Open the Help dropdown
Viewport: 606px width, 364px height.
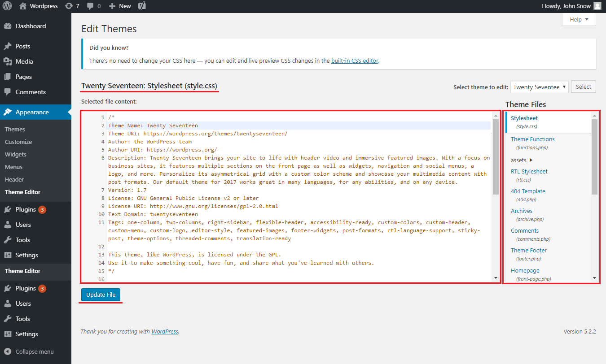tap(578, 19)
